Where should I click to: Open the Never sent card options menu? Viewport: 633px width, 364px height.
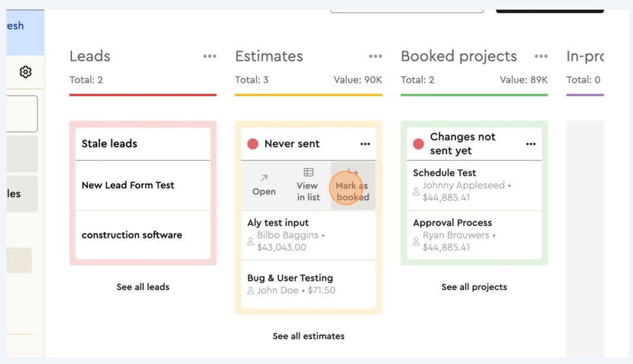coord(365,144)
